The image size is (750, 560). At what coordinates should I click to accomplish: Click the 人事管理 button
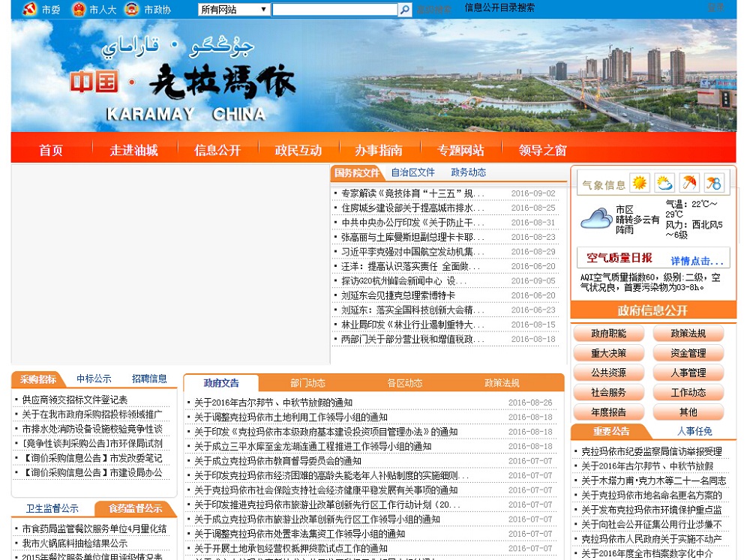coord(688,373)
